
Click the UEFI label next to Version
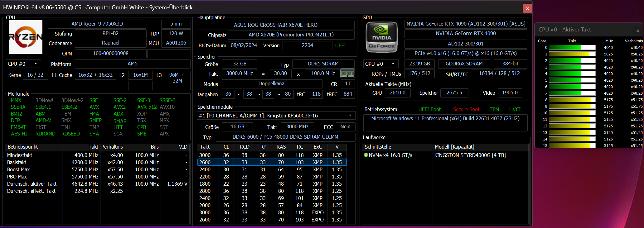coord(340,45)
